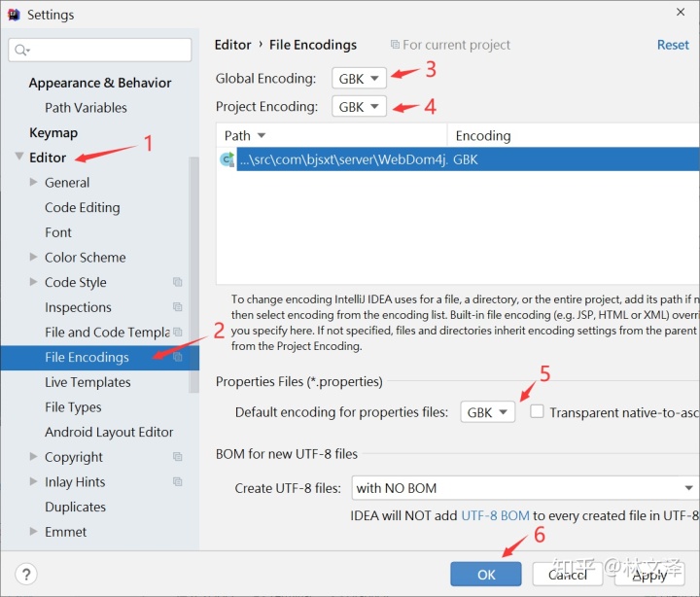The width and height of the screenshot is (700, 597).
Task: Open help with the question mark button
Action: [x=26, y=575]
